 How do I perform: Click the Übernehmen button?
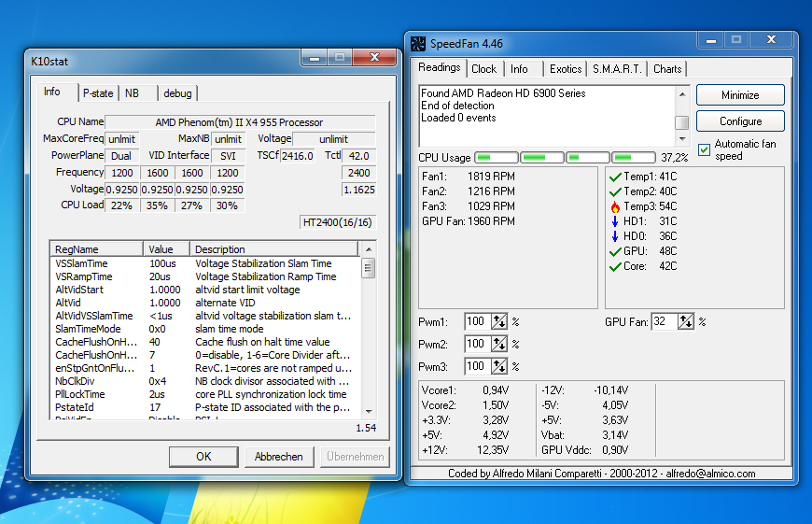(x=355, y=457)
